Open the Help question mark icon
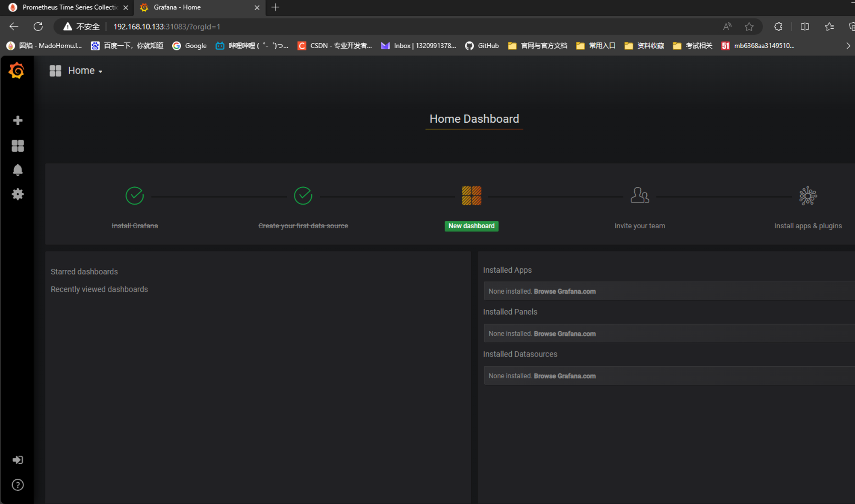855x504 pixels. click(18, 485)
